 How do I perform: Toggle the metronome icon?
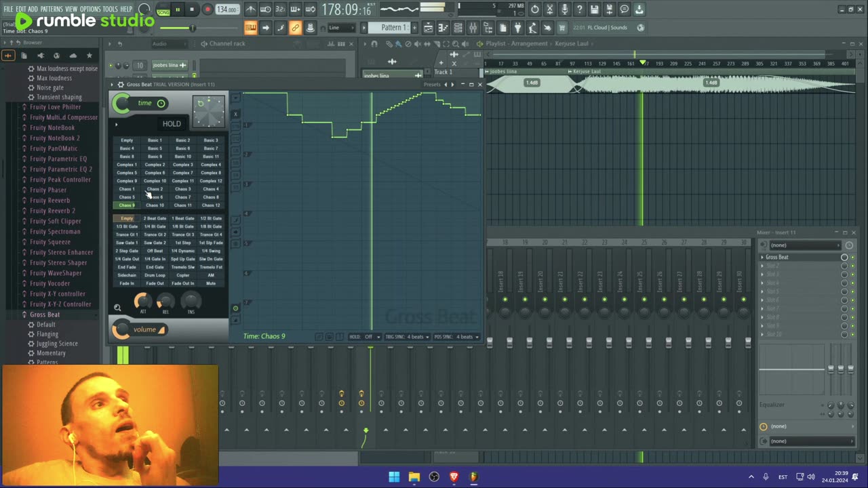[251, 9]
